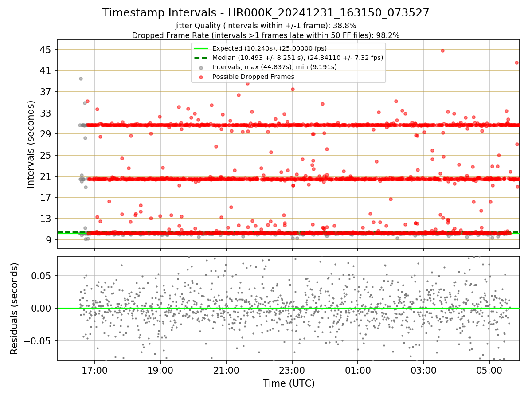Click the '05:00' x-axis tick label
The image size is (532, 399).
(x=489, y=370)
